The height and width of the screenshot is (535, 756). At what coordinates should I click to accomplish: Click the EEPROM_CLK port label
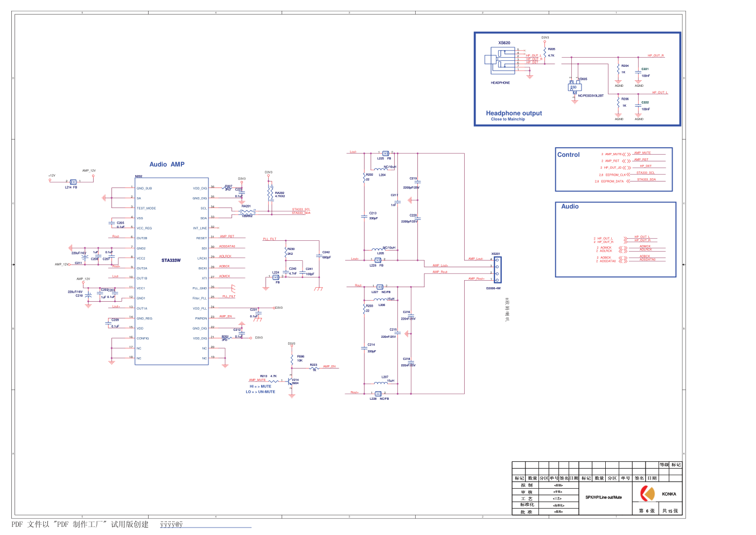[615, 175]
